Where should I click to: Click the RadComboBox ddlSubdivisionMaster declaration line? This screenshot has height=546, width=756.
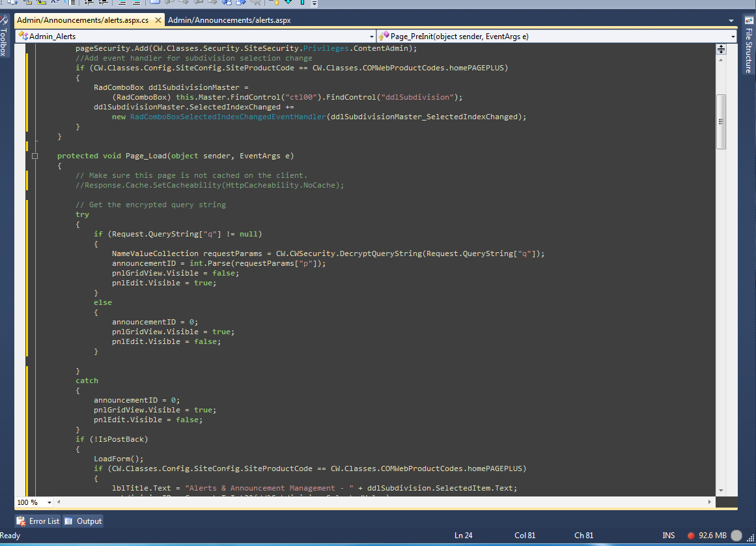click(x=171, y=87)
